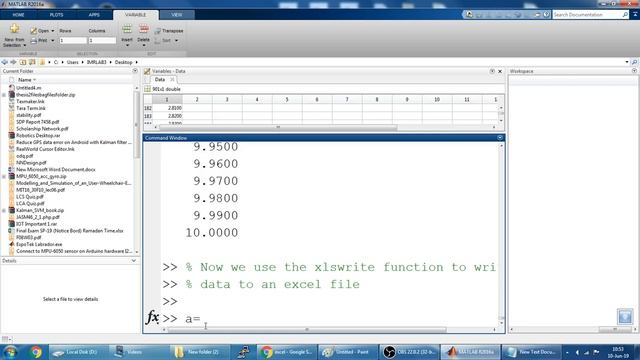
Task: Expand the Insert dropdown arrow
Action: (127, 45)
